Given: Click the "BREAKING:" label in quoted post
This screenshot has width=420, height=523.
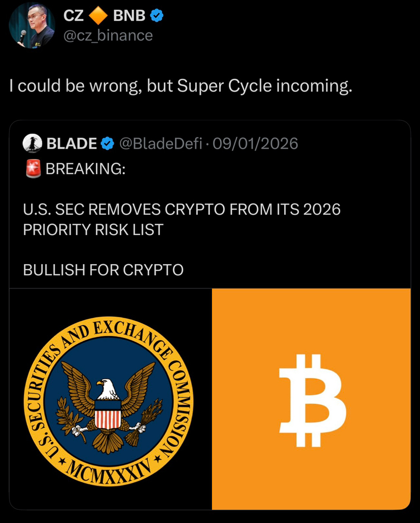Looking at the screenshot, I should coord(86,169).
